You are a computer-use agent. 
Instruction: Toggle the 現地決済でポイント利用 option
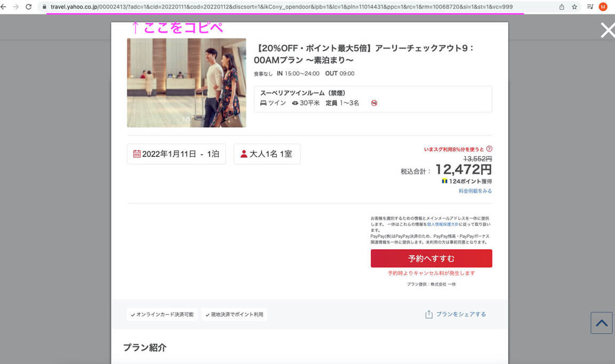pos(235,314)
